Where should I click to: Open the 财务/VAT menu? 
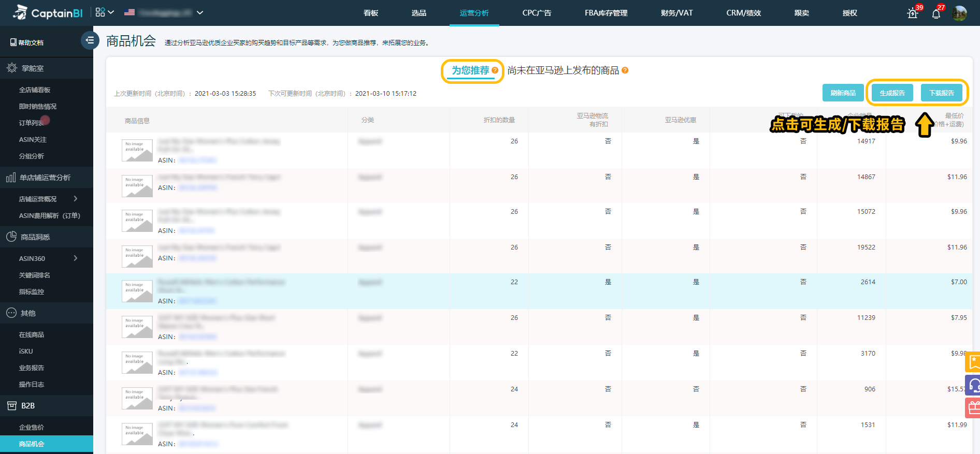(x=677, y=13)
